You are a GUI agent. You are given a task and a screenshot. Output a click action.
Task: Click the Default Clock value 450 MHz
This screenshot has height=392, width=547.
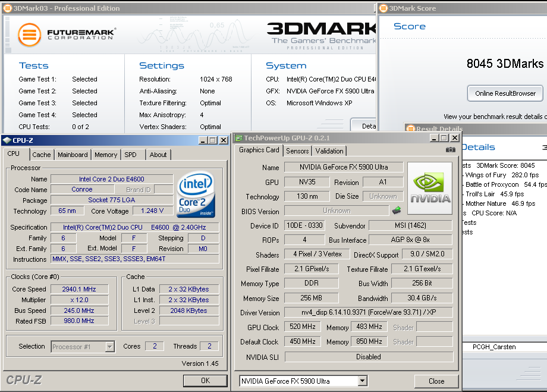pyautogui.click(x=303, y=341)
